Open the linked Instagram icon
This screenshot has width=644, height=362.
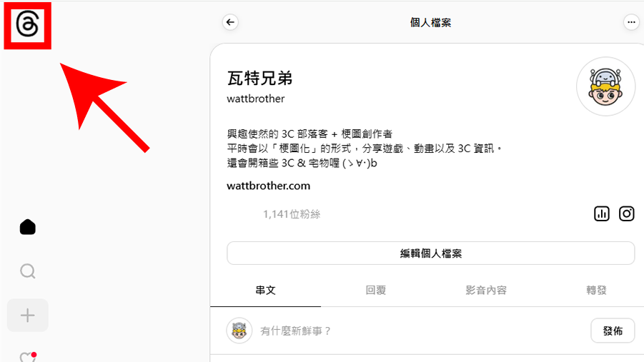627,213
